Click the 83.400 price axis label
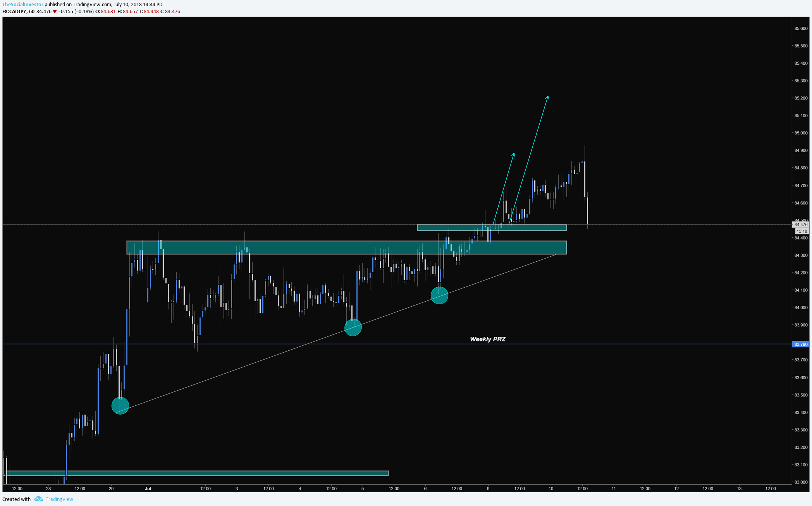Image resolution: width=812 pixels, height=506 pixels. point(801,413)
